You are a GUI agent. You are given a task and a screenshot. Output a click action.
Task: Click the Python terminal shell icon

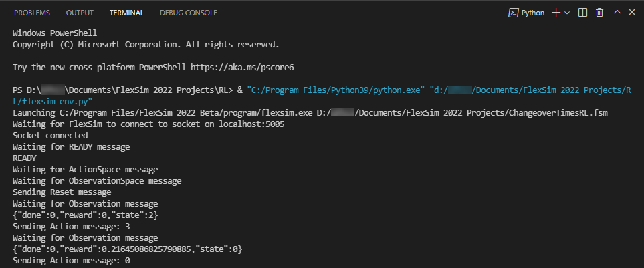coord(514,13)
